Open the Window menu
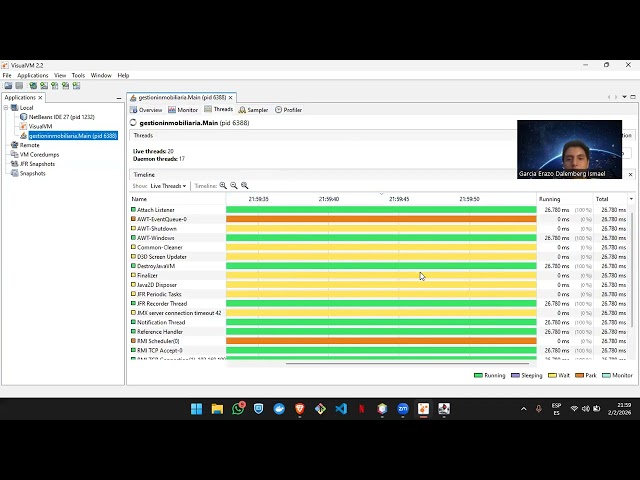Image resolution: width=640 pixels, height=480 pixels. (x=101, y=76)
